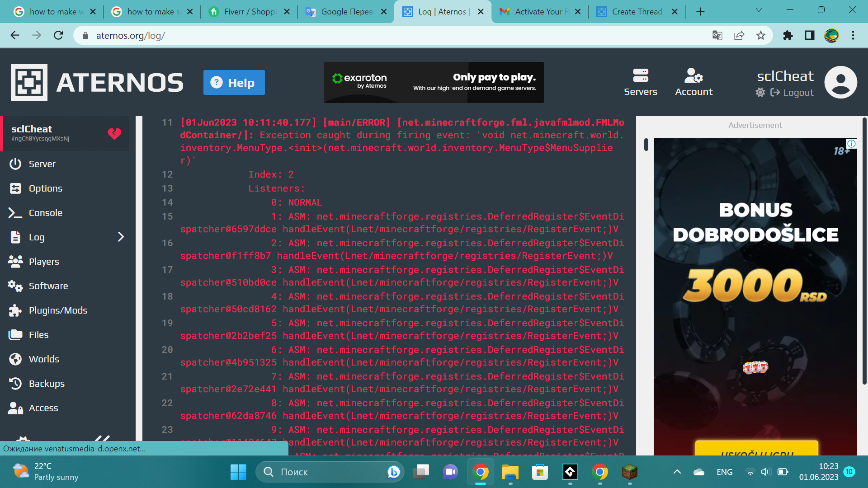Open Minecraft from the taskbar
868x488 pixels.
630,472
